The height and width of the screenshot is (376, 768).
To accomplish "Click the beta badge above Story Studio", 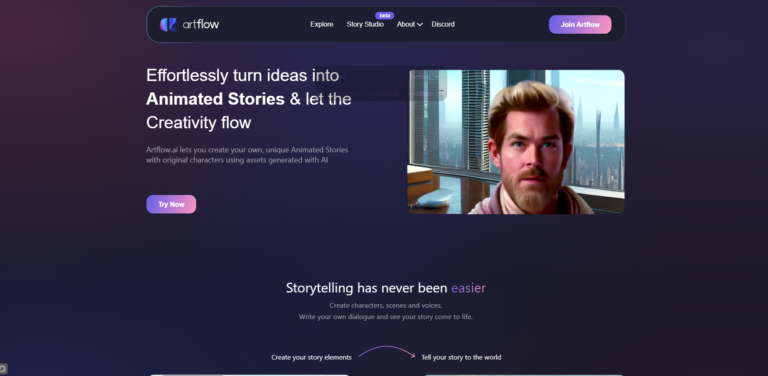I will (384, 16).
